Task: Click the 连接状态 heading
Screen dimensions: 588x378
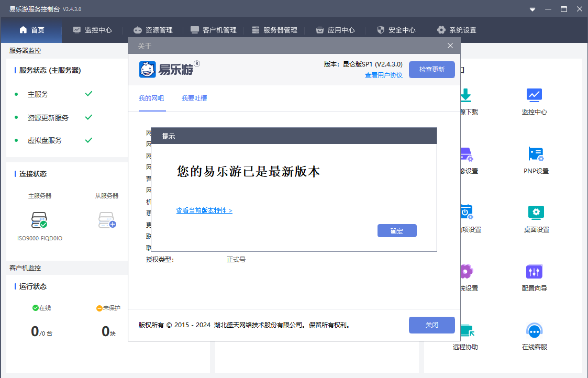Action: click(x=33, y=174)
